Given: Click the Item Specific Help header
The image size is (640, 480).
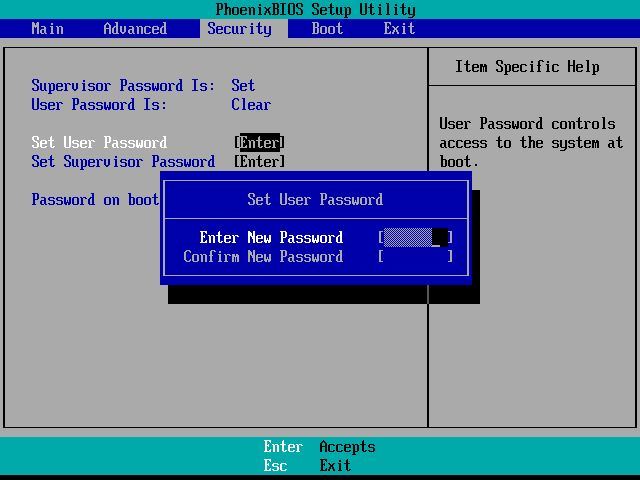Looking at the screenshot, I should coord(527,67).
